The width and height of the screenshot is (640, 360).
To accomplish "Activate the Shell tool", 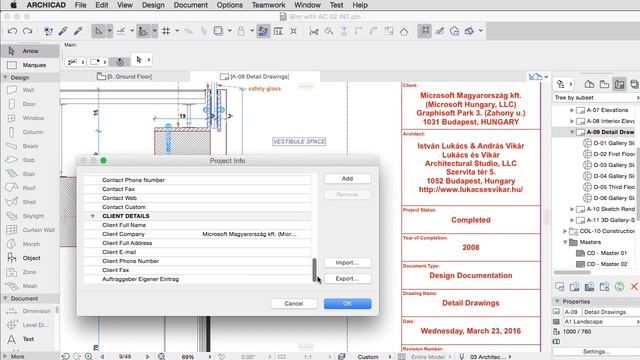I will pyautogui.click(x=30, y=202).
